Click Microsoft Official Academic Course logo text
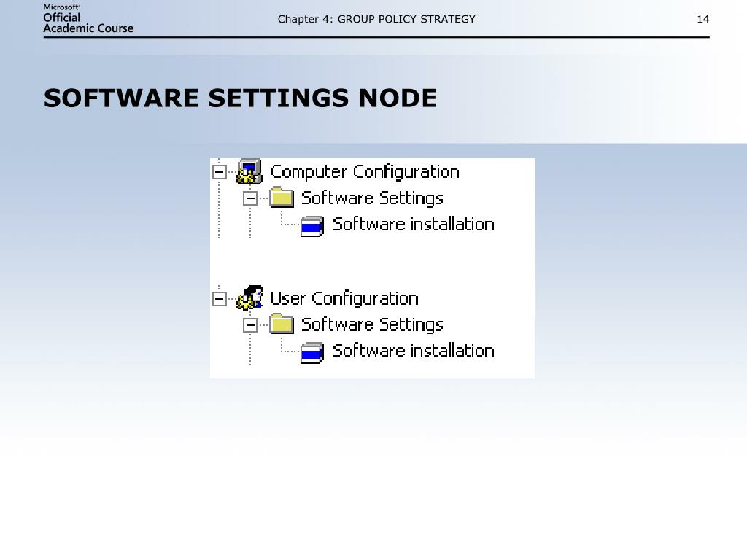Viewport: 747px width, 560px height. (88, 19)
